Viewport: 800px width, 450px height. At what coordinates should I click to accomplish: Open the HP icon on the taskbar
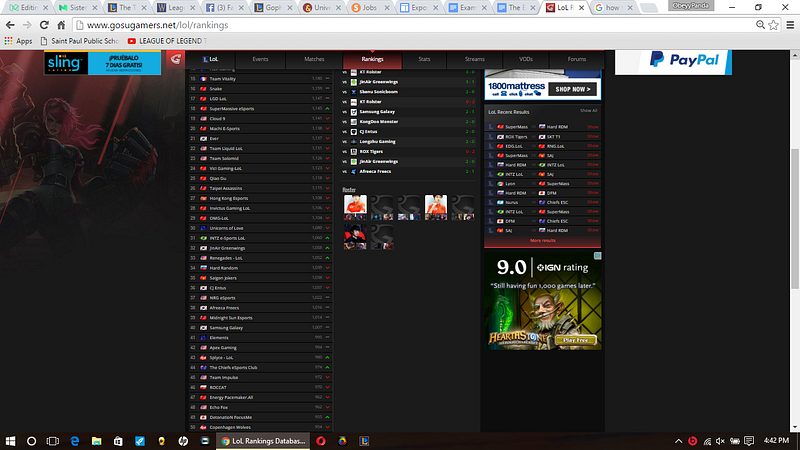(183, 441)
